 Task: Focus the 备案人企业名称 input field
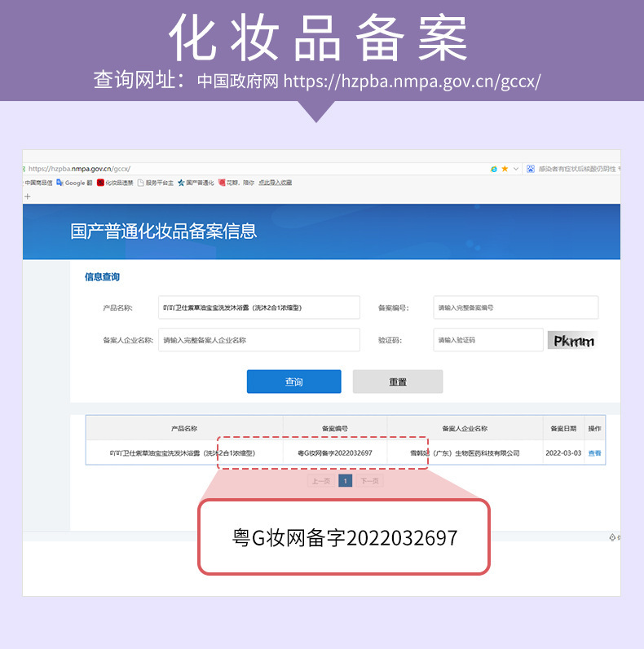(259, 340)
